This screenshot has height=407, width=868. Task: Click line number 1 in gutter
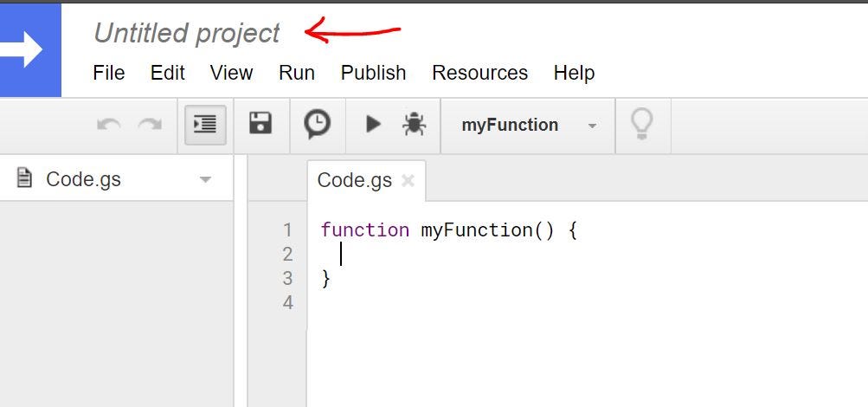coord(287,229)
